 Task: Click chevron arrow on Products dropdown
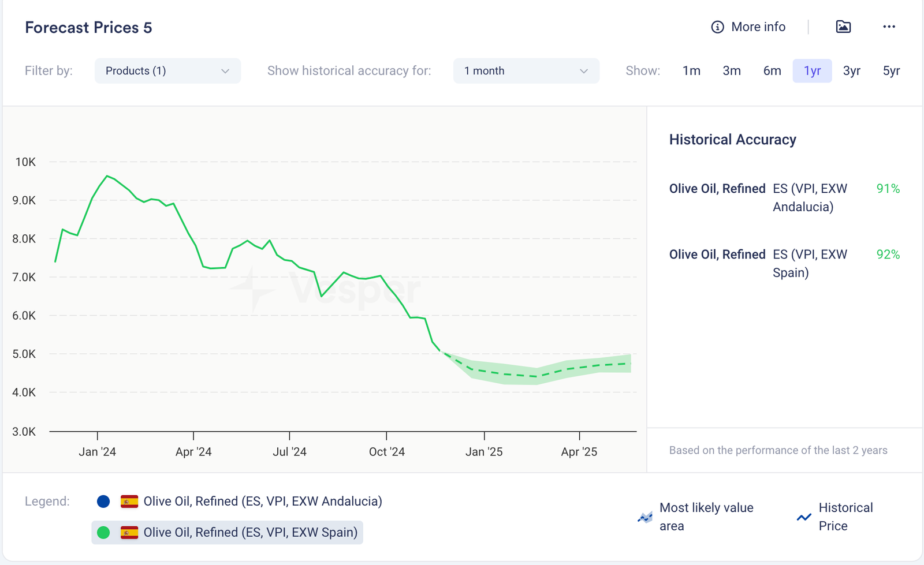[225, 71]
